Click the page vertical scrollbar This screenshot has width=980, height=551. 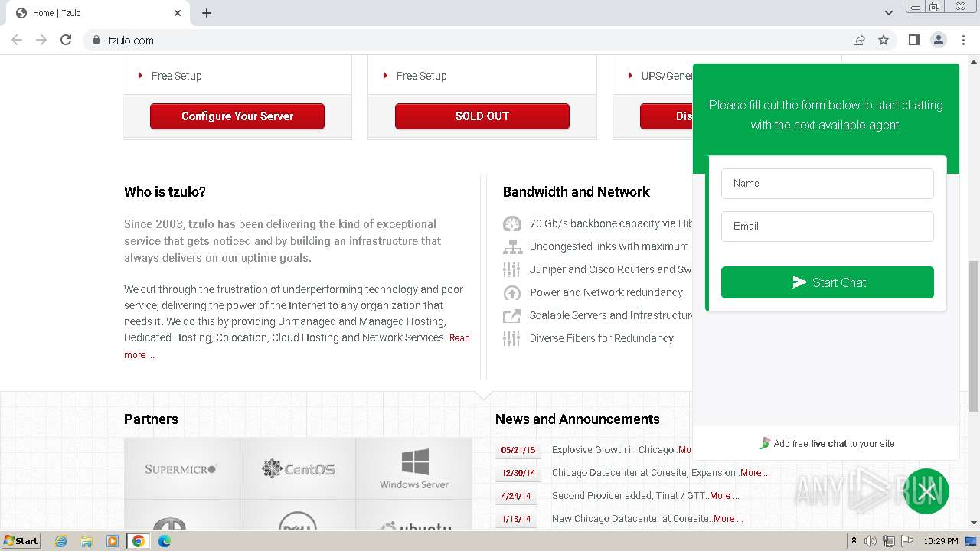(974, 337)
